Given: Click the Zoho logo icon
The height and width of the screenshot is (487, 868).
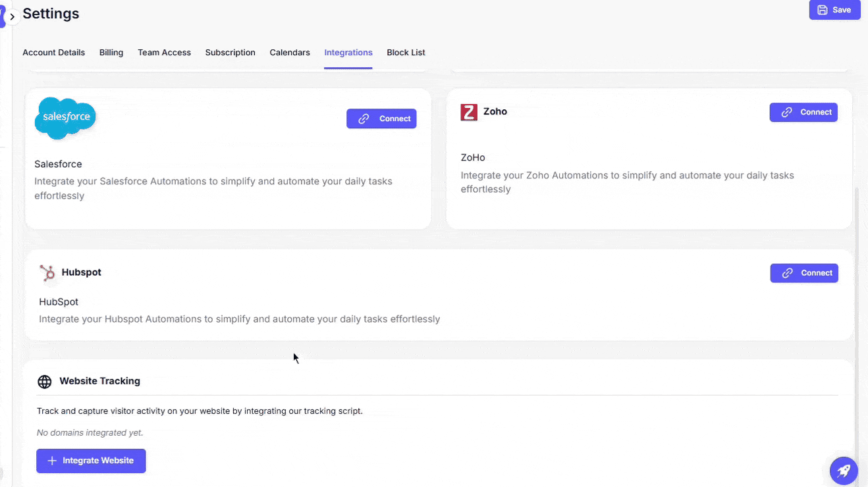Looking at the screenshot, I should (469, 112).
